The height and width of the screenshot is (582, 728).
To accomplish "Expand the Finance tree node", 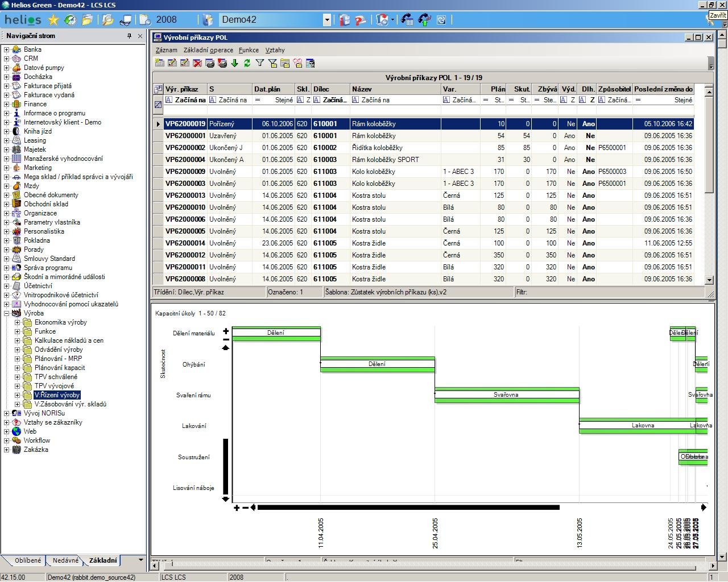I will pos(6,104).
